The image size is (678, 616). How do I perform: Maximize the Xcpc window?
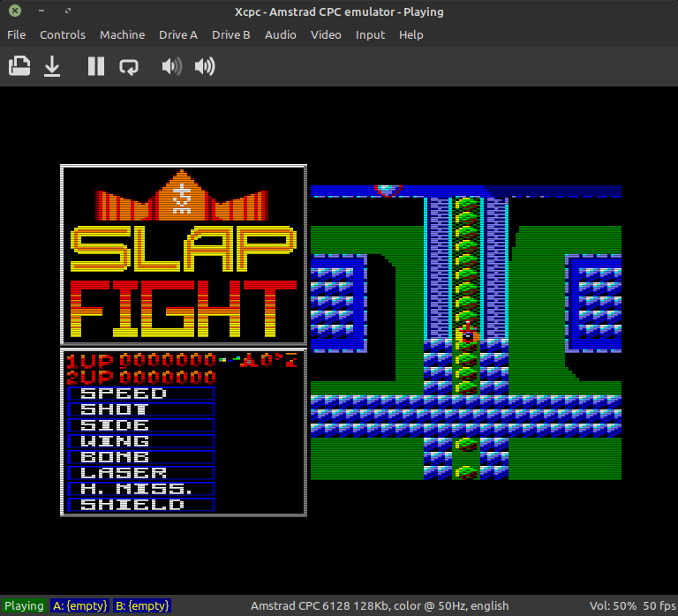(x=68, y=11)
